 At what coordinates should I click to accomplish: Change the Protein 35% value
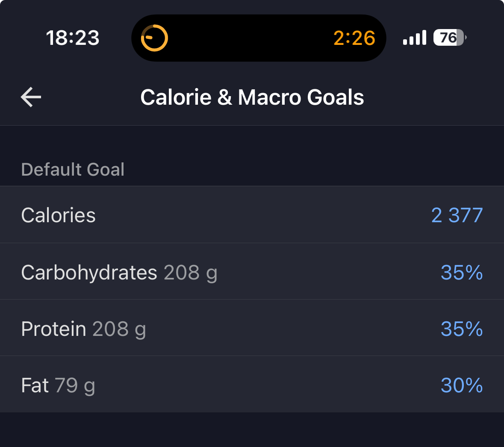point(462,329)
